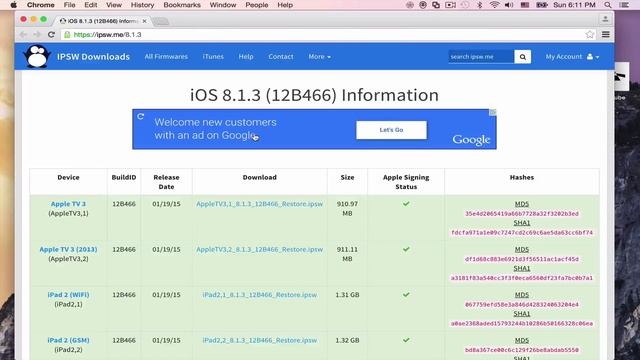640x360 pixels.
Task: Click the AdChoices icon on the banner
Action: pos(493,112)
